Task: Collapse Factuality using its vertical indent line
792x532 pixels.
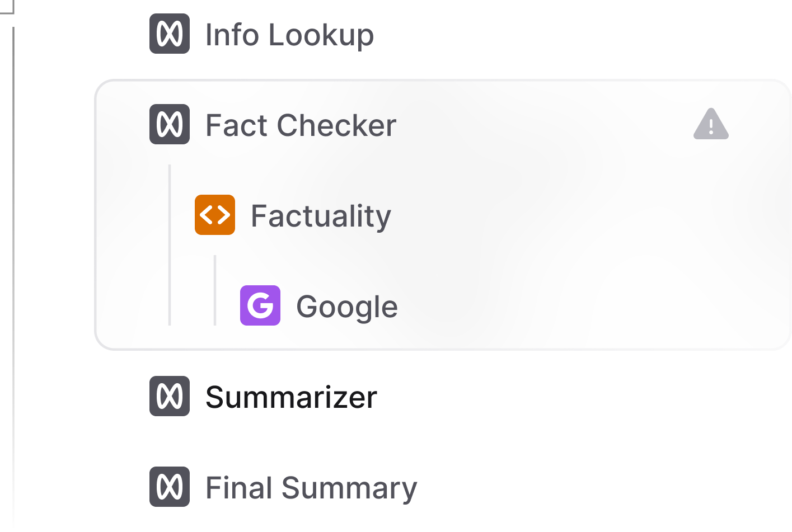Action: pyautogui.click(x=215, y=290)
